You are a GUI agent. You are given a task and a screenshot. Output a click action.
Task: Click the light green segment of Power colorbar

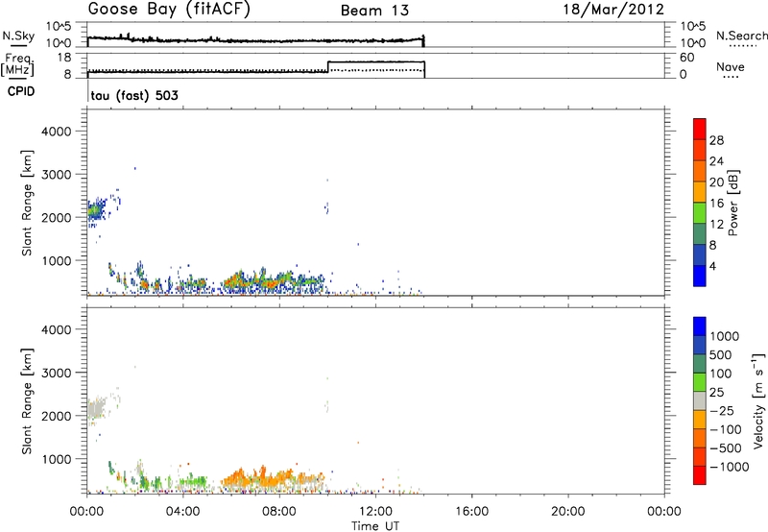700,213
